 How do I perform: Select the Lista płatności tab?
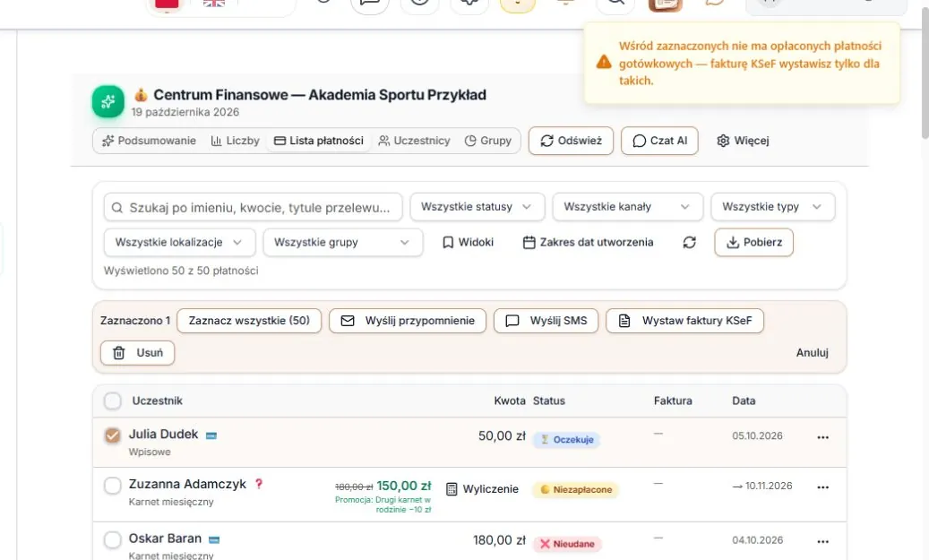(x=319, y=141)
